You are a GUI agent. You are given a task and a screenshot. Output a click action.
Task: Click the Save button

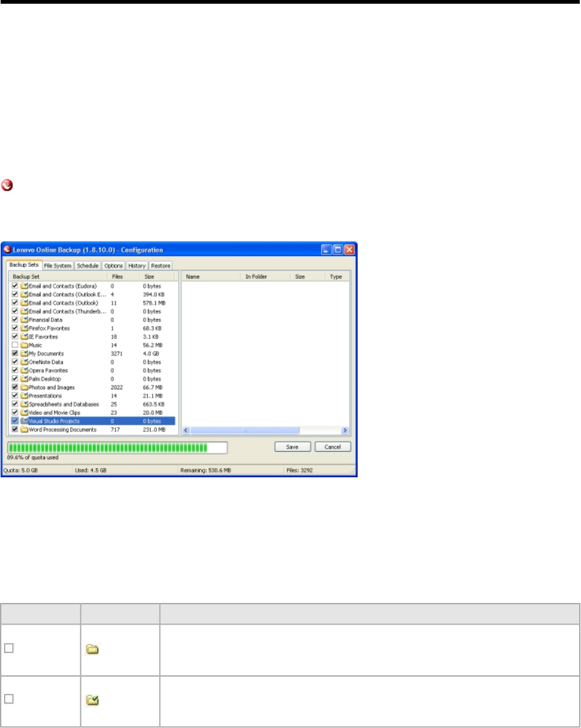tap(292, 447)
